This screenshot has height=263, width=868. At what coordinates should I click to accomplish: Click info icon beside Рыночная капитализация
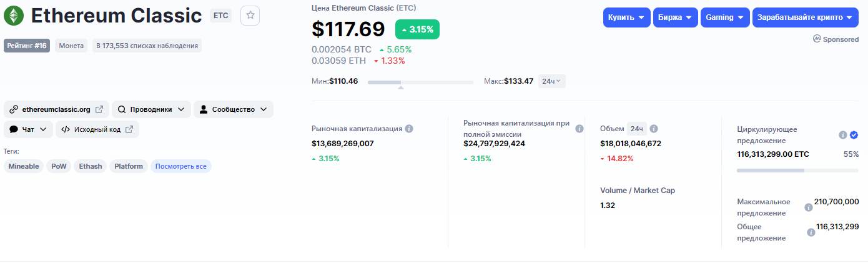[x=409, y=129]
